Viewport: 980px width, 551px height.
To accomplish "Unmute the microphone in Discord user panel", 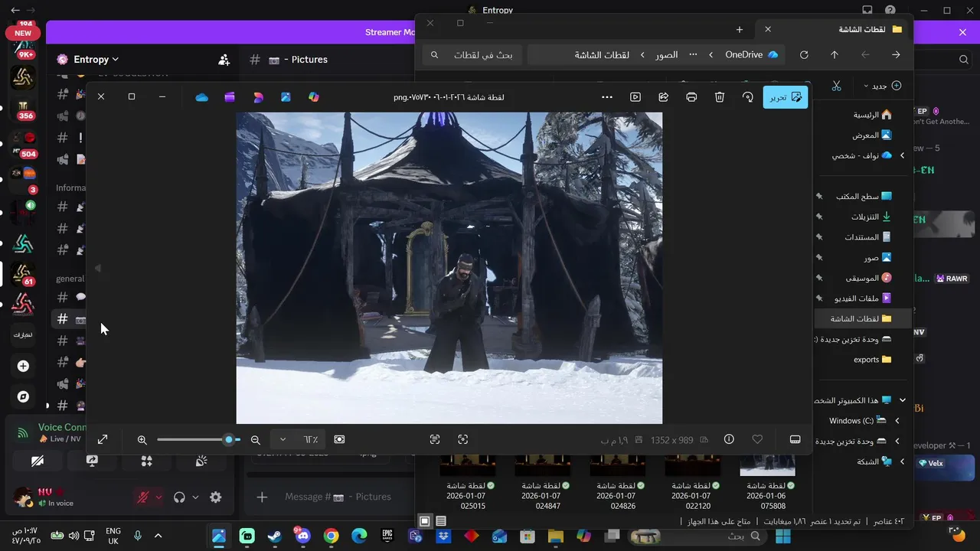I will pyautogui.click(x=142, y=497).
